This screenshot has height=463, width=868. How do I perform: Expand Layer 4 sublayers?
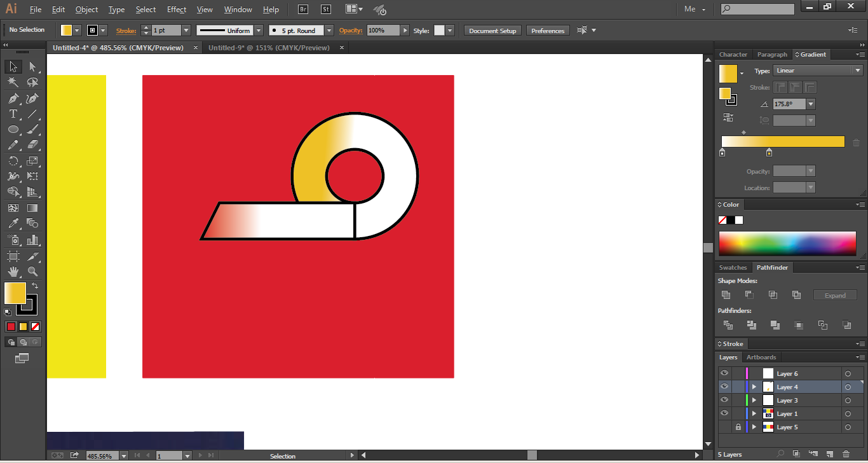pos(754,387)
